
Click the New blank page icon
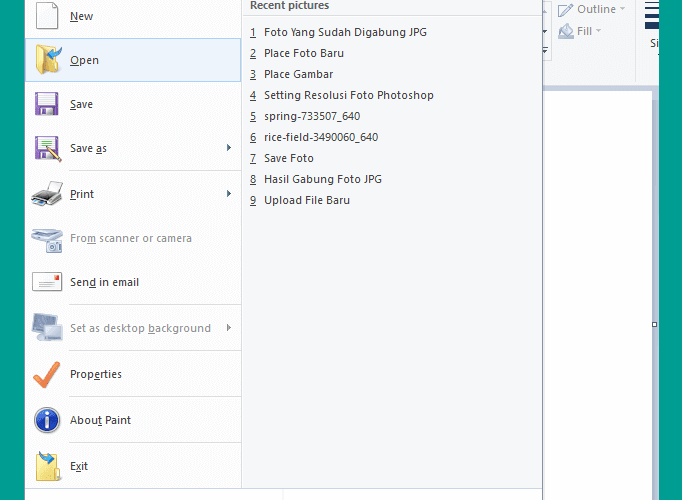(47, 16)
